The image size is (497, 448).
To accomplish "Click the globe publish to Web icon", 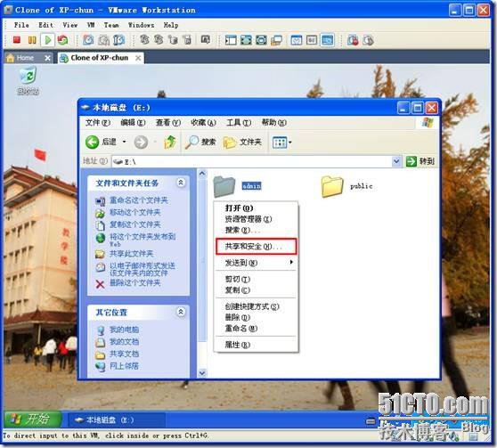I will [x=101, y=238].
